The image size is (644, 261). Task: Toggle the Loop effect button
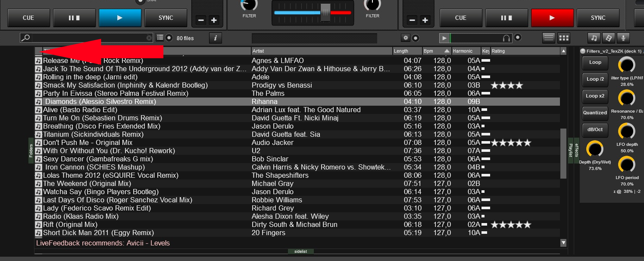(595, 63)
